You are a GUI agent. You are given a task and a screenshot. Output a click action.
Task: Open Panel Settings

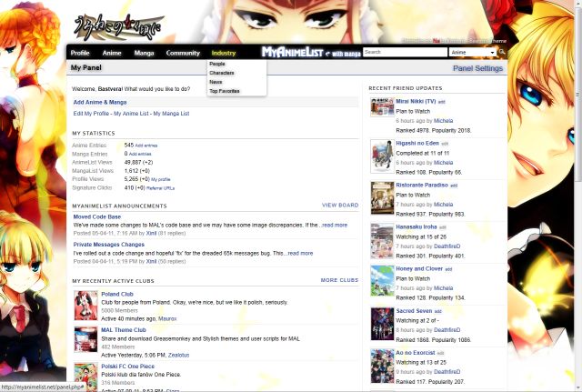(x=477, y=68)
